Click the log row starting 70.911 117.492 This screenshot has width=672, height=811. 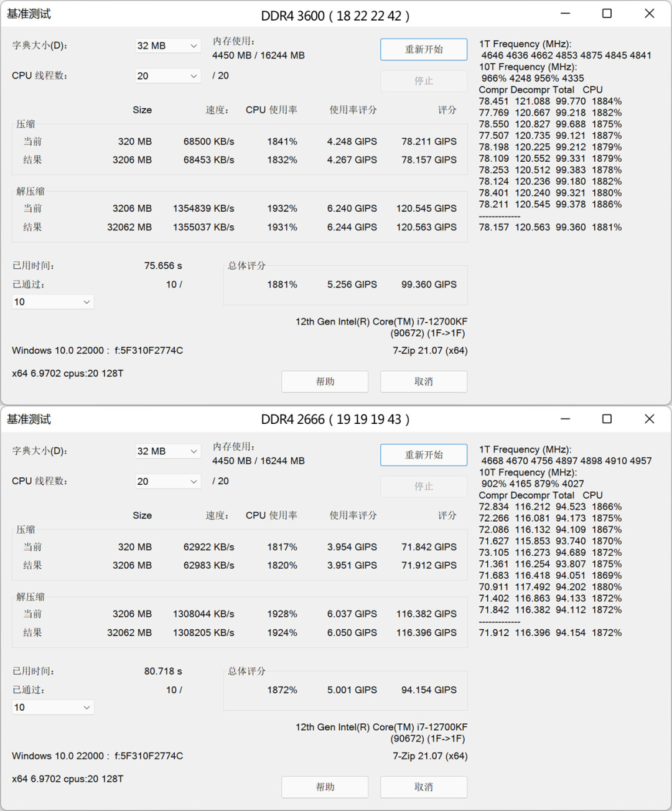tap(550, 587)
